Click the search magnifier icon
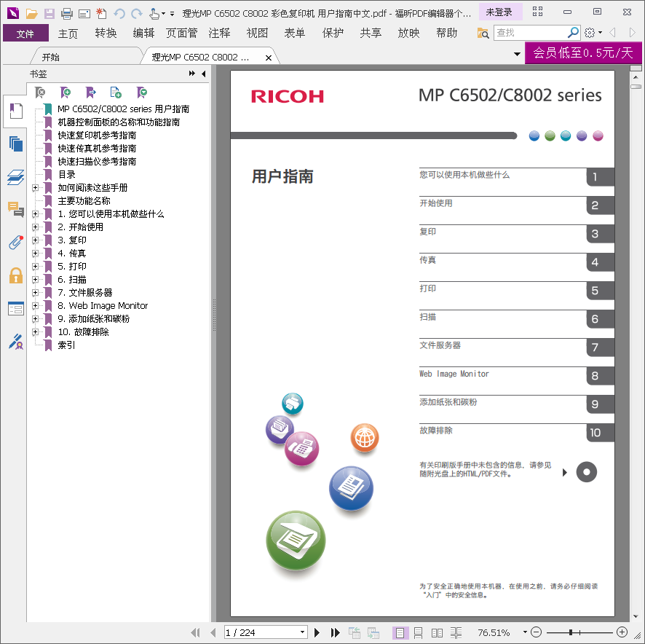 (x=573, y=32)
